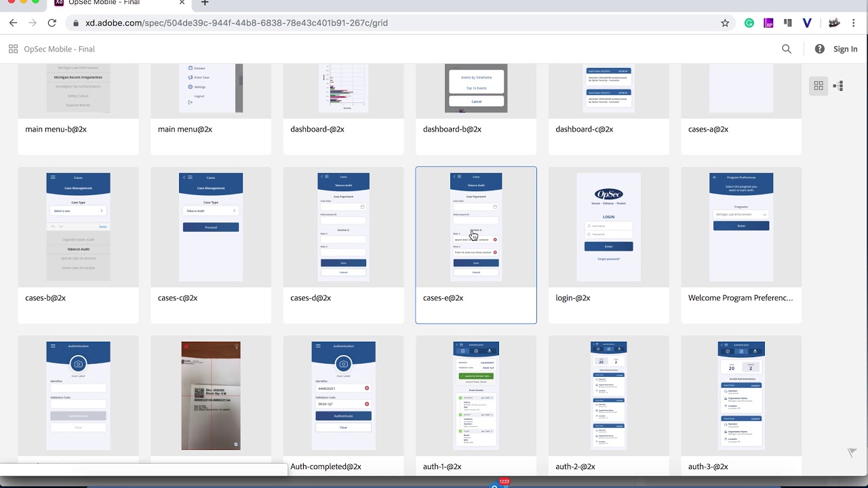Open the Welcome Program Preferences artboard

[741, 245]
